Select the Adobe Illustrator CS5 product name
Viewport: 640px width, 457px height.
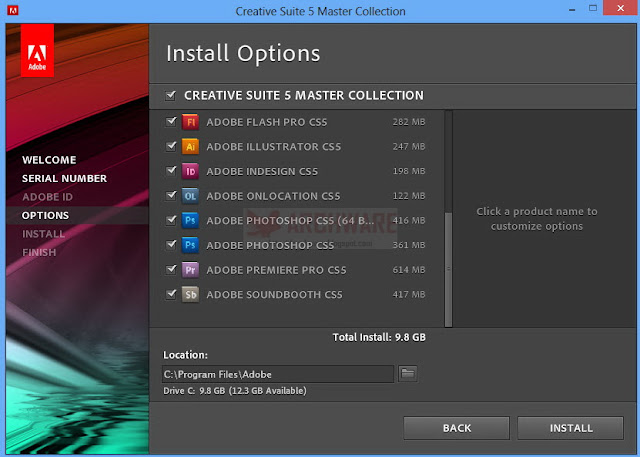coord(273,146)
